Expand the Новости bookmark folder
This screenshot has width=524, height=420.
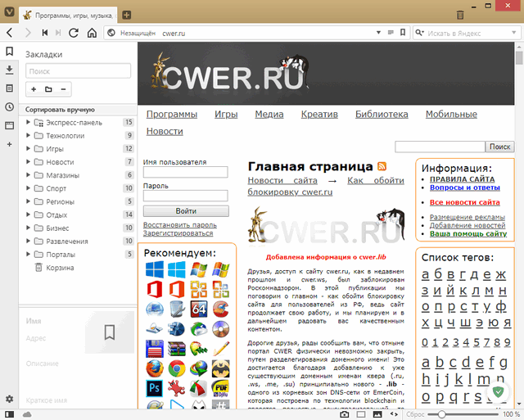29,162
